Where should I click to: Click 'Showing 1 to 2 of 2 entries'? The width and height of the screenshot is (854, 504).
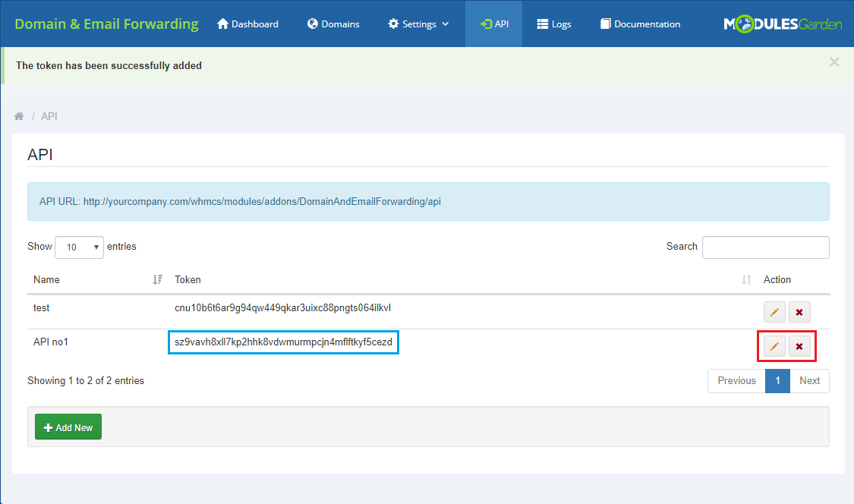[x=86, y=381]
